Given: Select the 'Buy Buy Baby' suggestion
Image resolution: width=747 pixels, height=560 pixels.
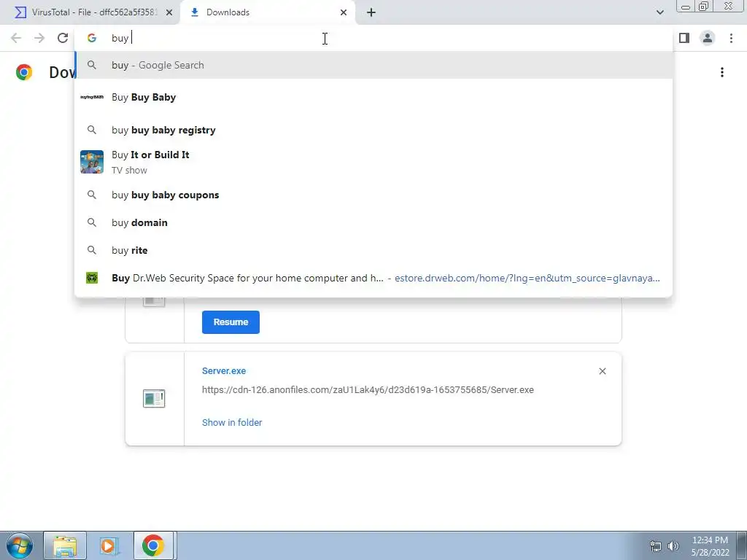Looking at the screenshot, I should [374, 97].
